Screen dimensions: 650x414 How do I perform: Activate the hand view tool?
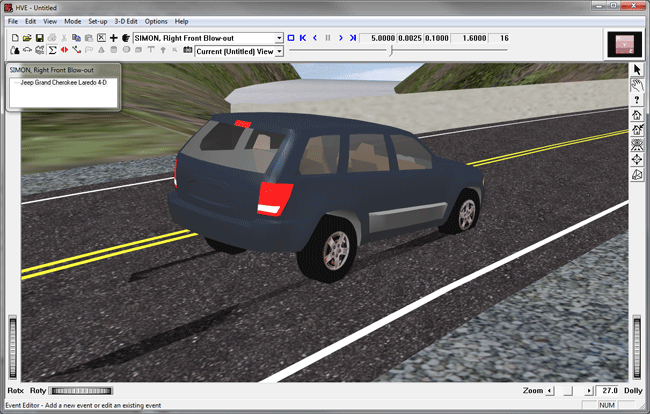636,85
